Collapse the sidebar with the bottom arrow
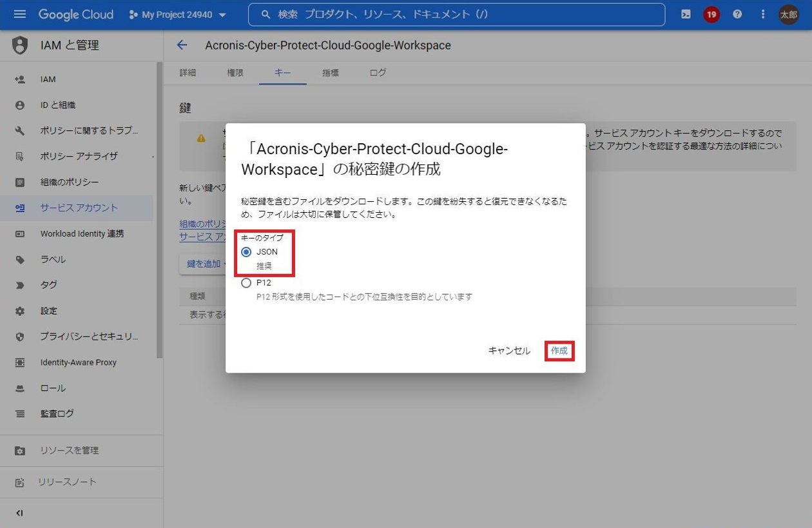The height and width of the screenshot is (528, 812). coord(19,513)
